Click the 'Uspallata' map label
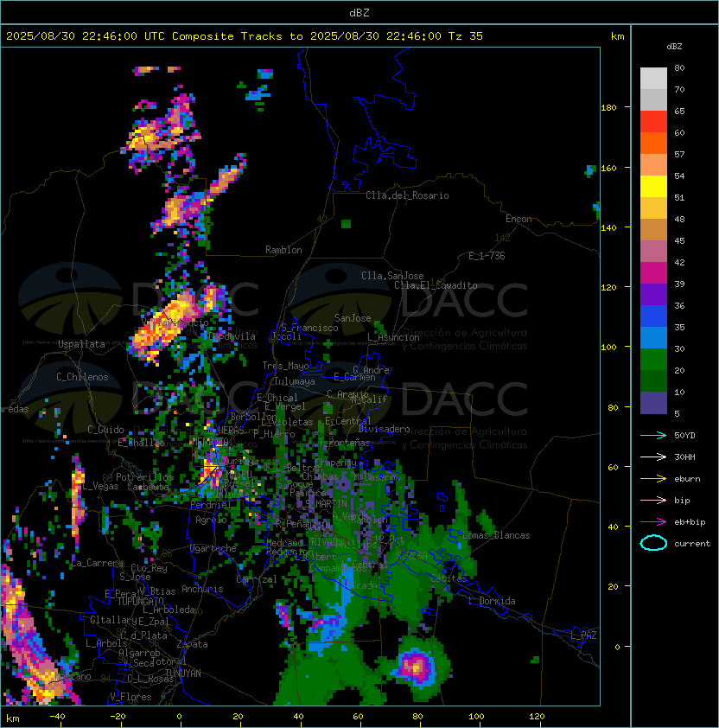The width and height of the screenshot is (719, 728). 82,344
